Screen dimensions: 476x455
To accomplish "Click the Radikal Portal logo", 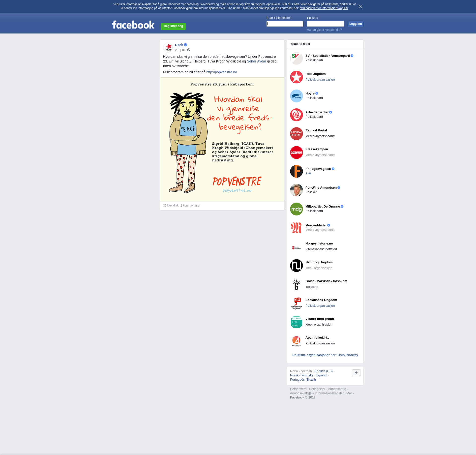I will (297, 134).
